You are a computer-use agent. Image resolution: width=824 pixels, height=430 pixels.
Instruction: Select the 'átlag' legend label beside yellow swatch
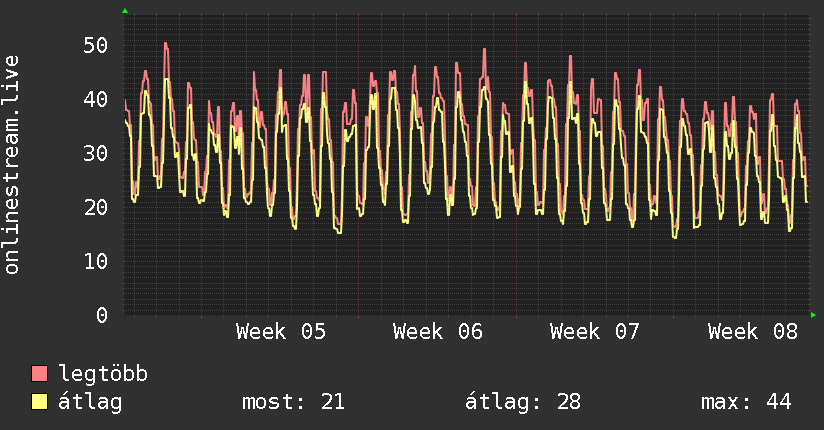point(90,402)
